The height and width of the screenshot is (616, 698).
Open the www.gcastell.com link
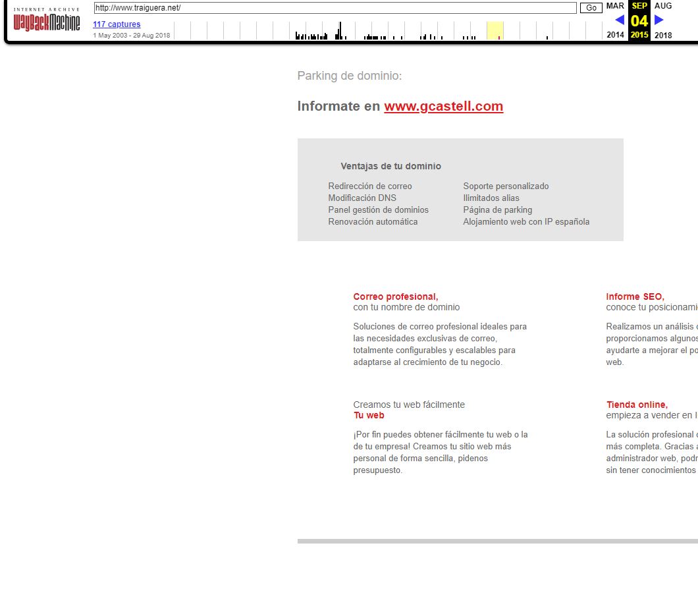coord(443,106)
